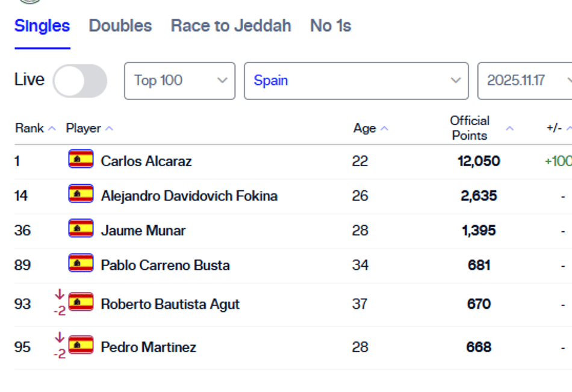Click the flag beside Roberto Bautista Agut
This screenshot has height=392, width=572.
(x=81, y=302)
